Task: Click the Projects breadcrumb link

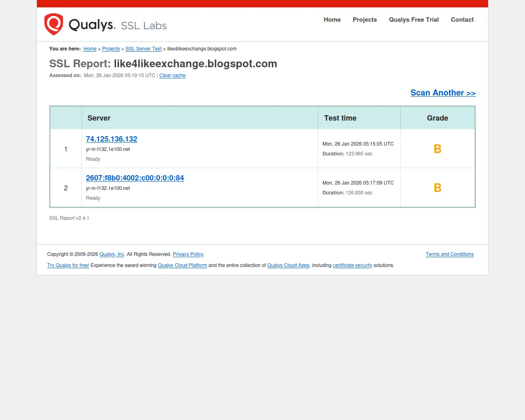Action: coord(111,49)
